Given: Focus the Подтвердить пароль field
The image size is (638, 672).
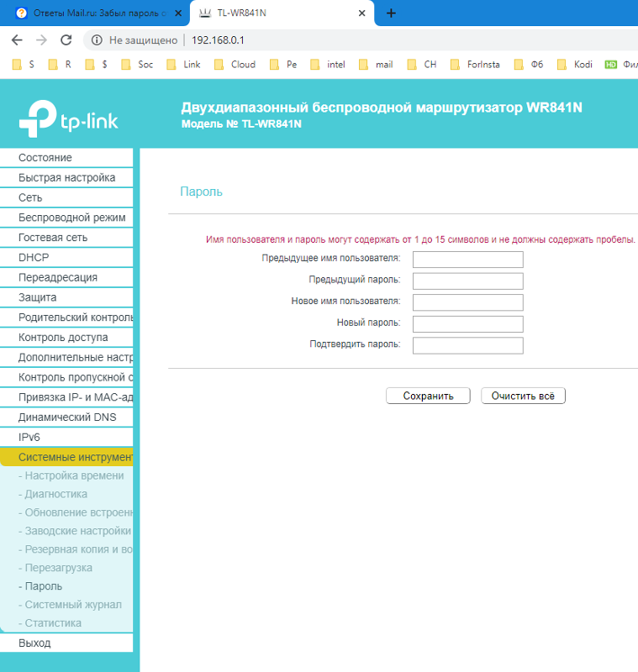Looking at the screenshot, I should click(467, 345).
